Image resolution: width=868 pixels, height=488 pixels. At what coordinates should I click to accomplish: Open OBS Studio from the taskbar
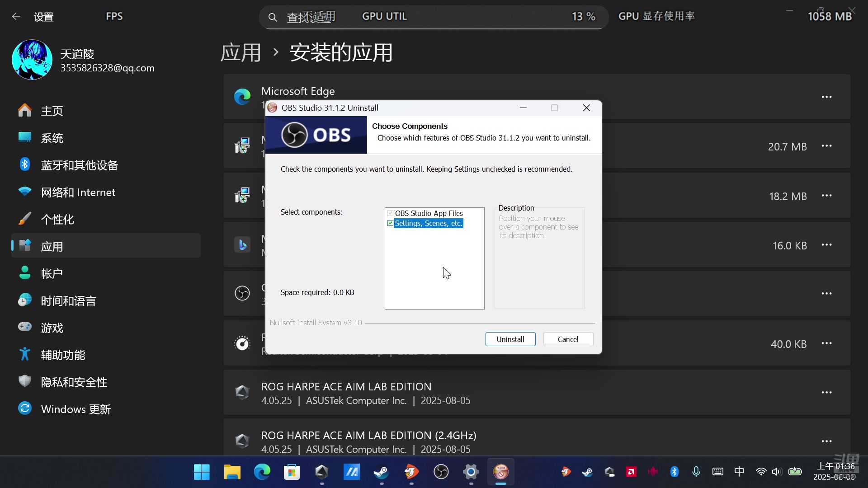[441, 472]
